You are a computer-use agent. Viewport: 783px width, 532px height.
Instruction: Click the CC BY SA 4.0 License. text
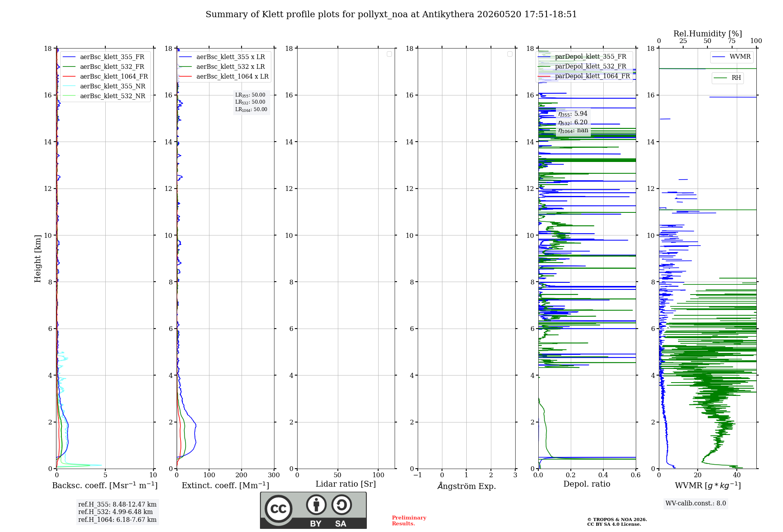pyautogui.click(x=614, y=524)
